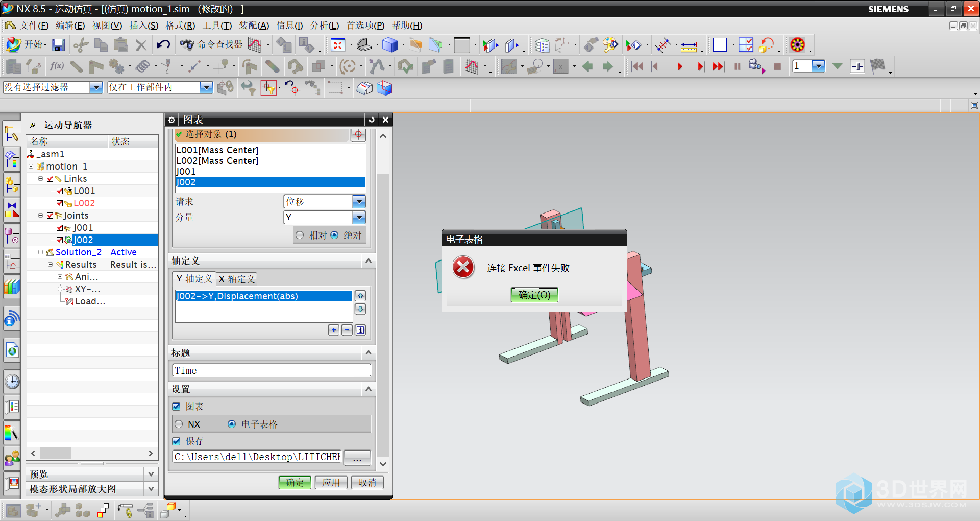Click the measure distance ruler icon
The width and height of the screenshot is (980, 521).
tap(689, 46)
